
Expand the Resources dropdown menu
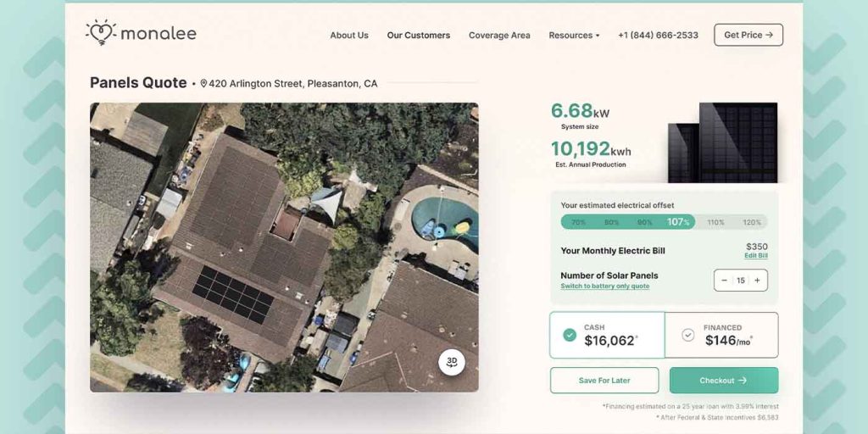coord(574,36)
